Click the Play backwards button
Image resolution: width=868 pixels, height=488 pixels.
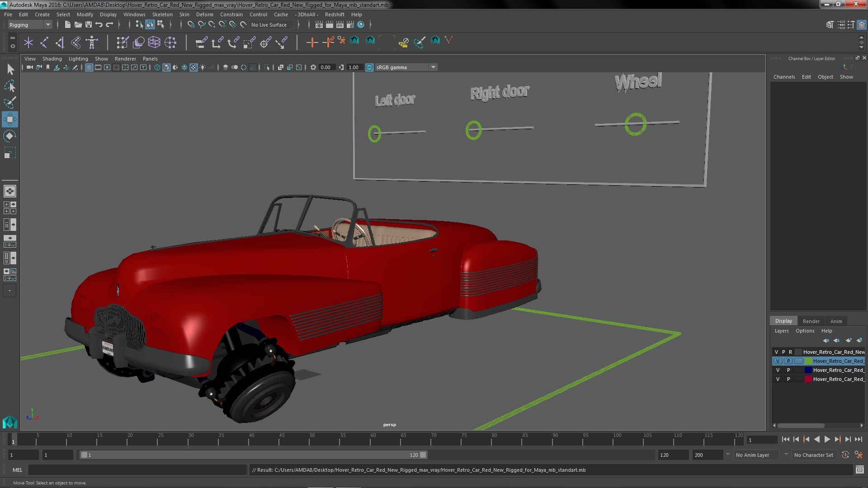(816, 439)
